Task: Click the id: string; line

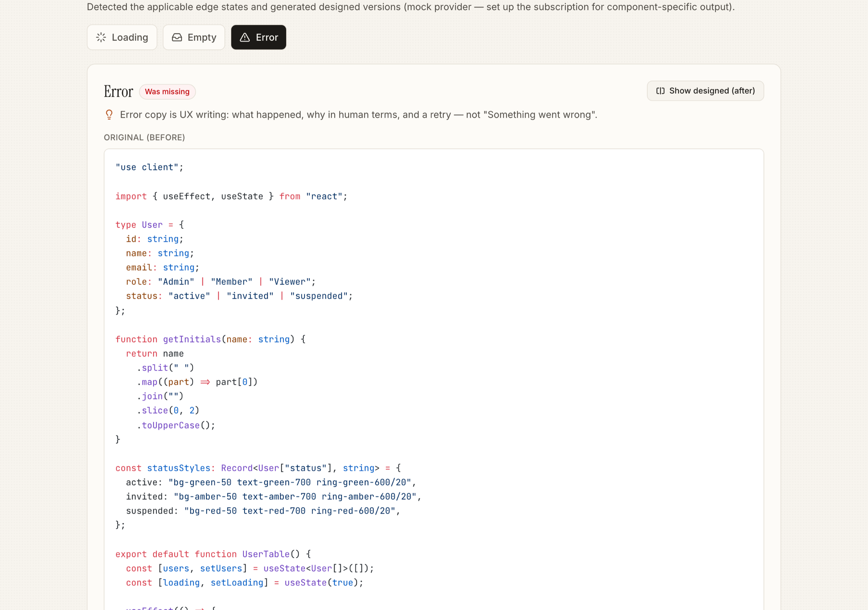Action: pyautogui.click(x=155, y=239)
